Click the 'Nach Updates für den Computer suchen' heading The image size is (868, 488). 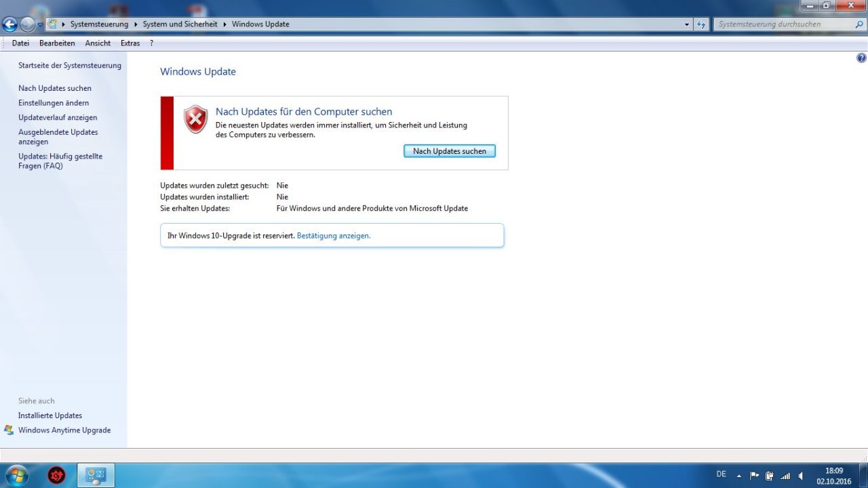(304, 112)
